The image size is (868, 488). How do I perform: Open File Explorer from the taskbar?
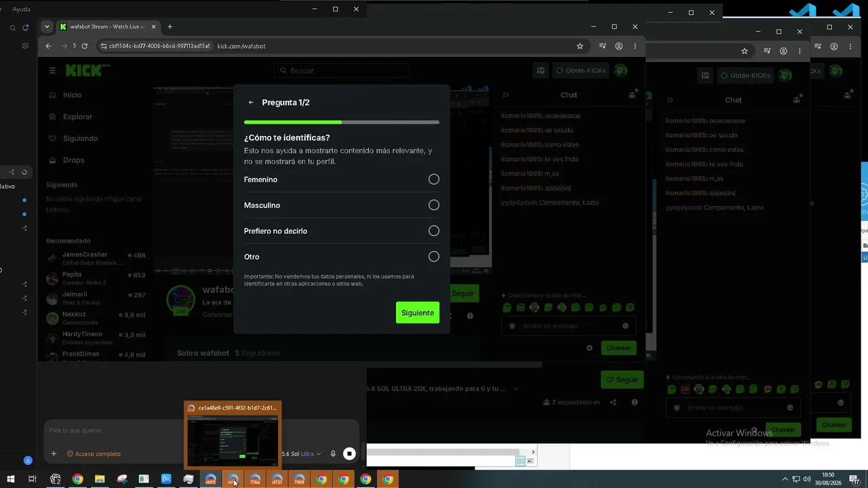pyautogui.click(x=100, y=479)
